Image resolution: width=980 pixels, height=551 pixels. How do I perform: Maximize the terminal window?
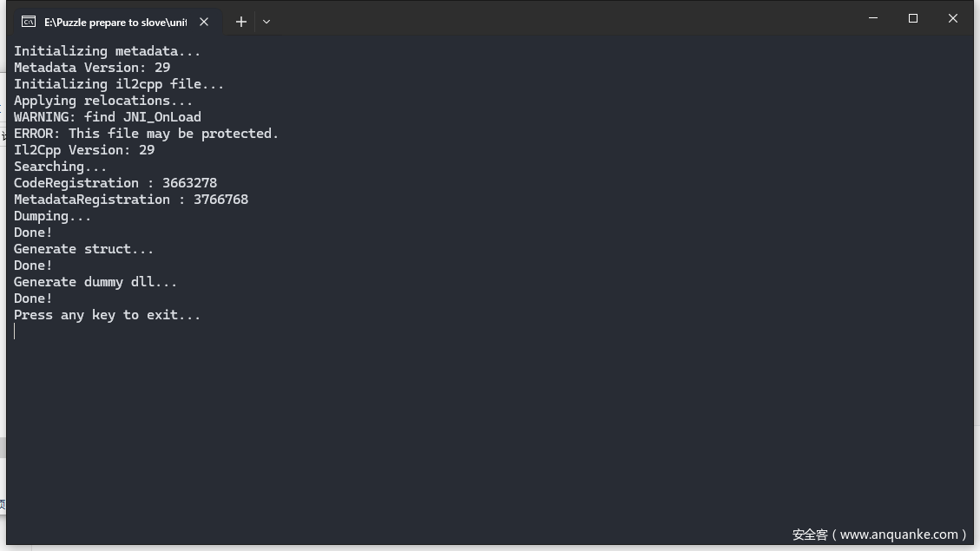click(913, 18)
